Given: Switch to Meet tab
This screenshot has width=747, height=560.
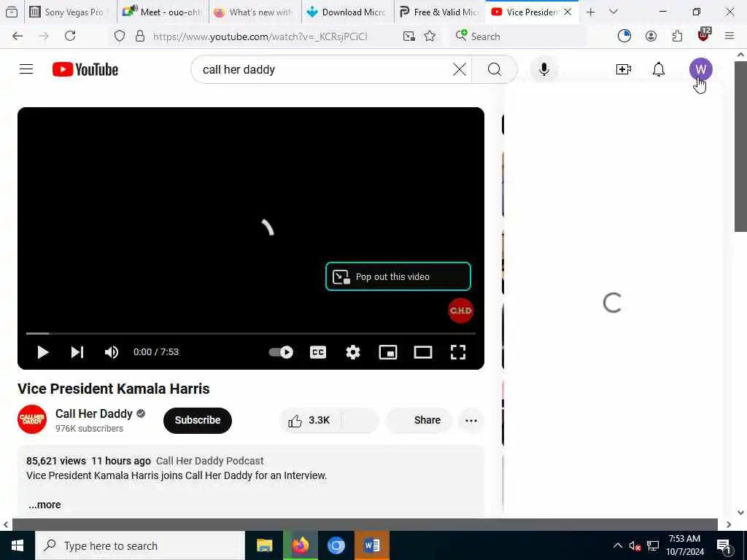Looking at the screenshot, I should [x=162, y=12].
